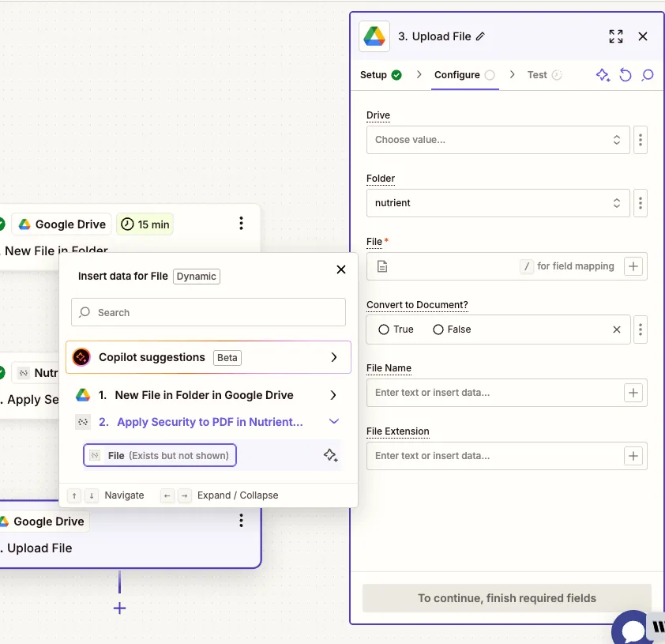Add field mapping on the File Name field
The image size is (665, 644).
tap(633, 393)
